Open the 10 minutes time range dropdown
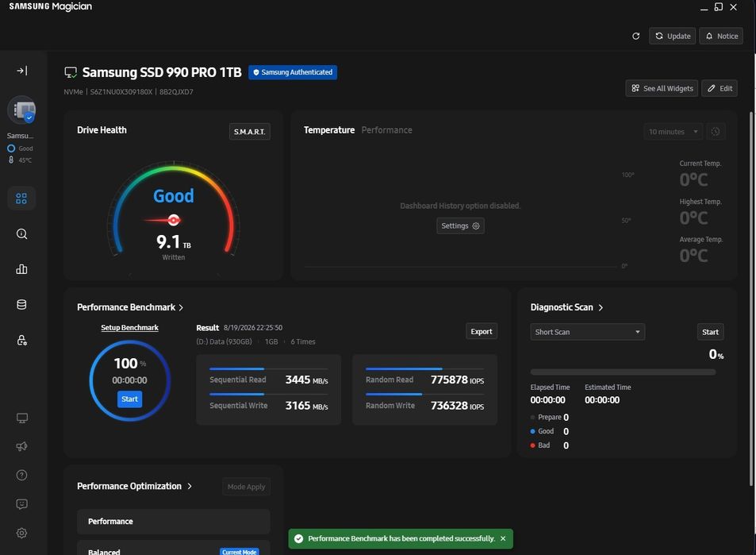Screen dimensions: 756x555 pos(673,132)
